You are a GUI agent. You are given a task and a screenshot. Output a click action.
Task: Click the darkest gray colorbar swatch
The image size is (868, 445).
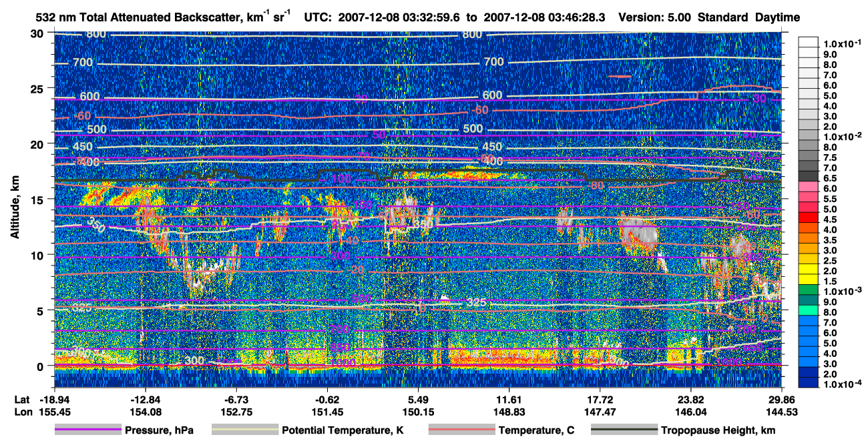809,175
